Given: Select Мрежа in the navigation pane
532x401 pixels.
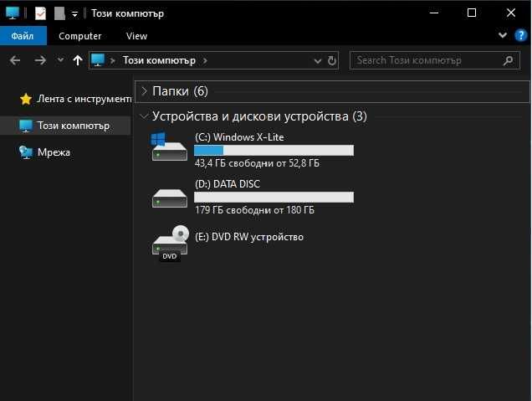Looking at the screenshot, I should [54, 152].
